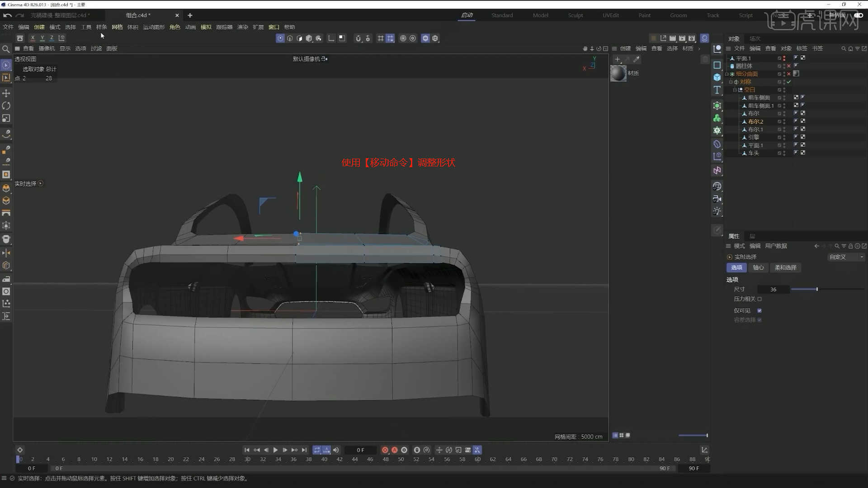This screenshot has width=868, height=488.
Task: Click the plus icon in material manager
Action: pyautogui.click(x=618, y=59)
